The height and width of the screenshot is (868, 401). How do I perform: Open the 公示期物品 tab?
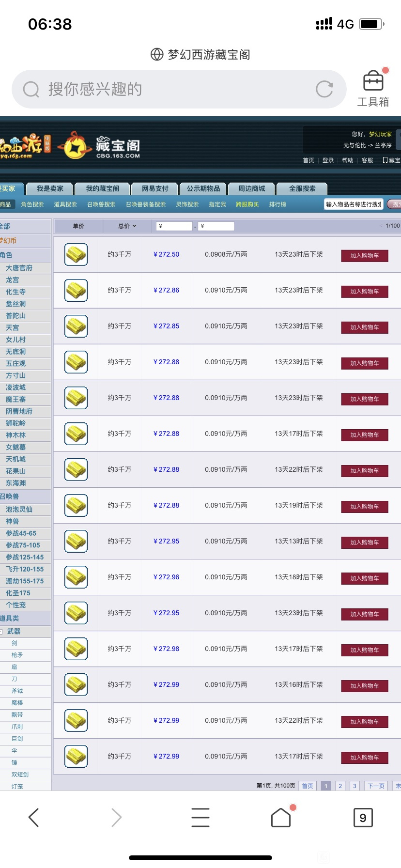(x=203, y=189)
